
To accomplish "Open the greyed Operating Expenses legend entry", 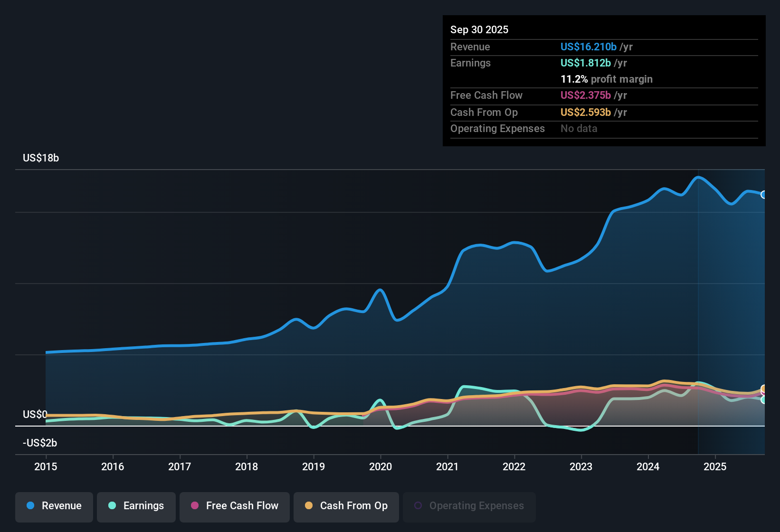I will [x=469, y=506].
